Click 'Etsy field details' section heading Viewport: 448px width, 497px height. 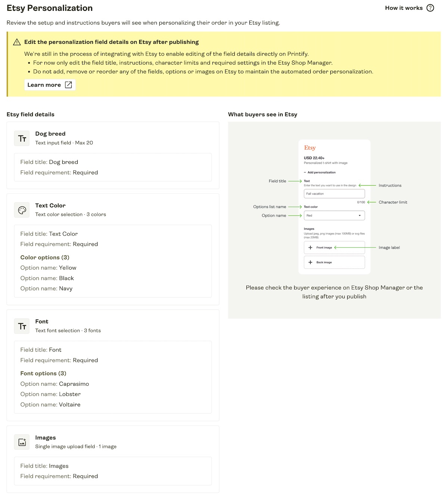pyautogui.click(x=31, y=114)
